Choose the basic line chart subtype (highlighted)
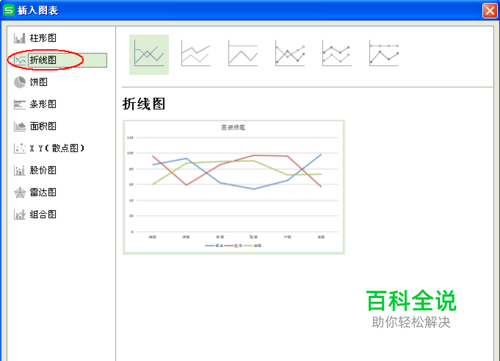Viewport: 500px width, 361px height. coord(149,54)
